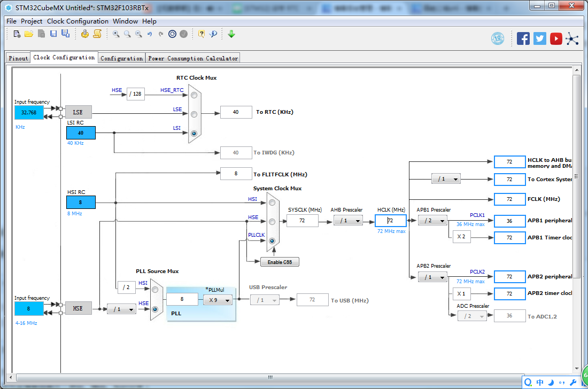Click the Resolve Clock Issues circular icon
The width and height of the screenshot is (588, 389).
click(172, 34)
